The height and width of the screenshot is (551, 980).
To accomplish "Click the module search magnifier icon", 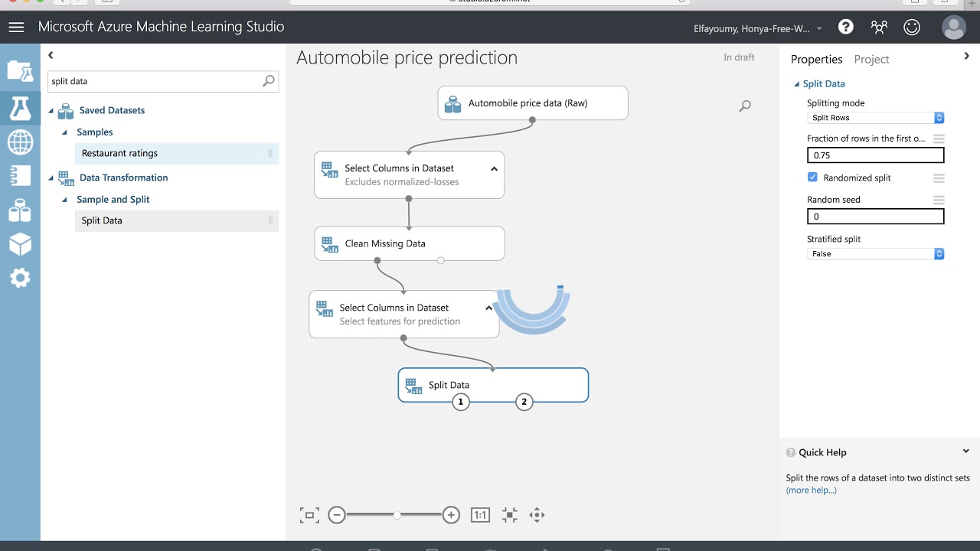I will 269,80.
